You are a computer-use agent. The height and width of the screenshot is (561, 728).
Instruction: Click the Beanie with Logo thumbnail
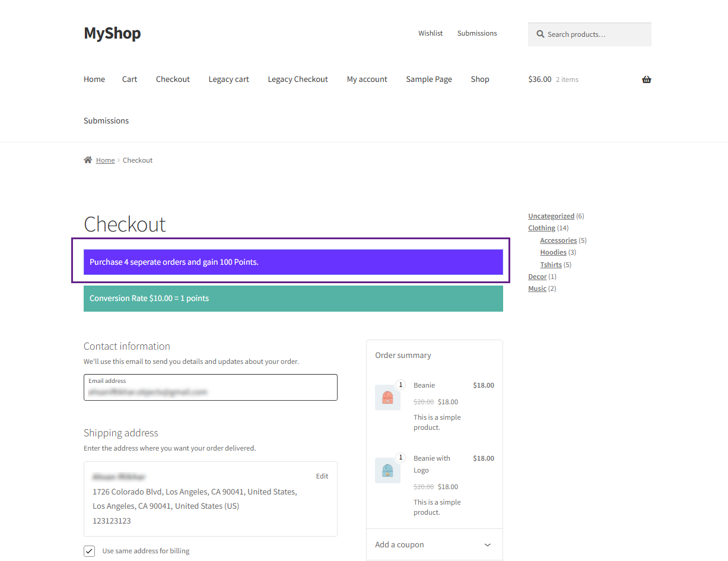(387, 470)
